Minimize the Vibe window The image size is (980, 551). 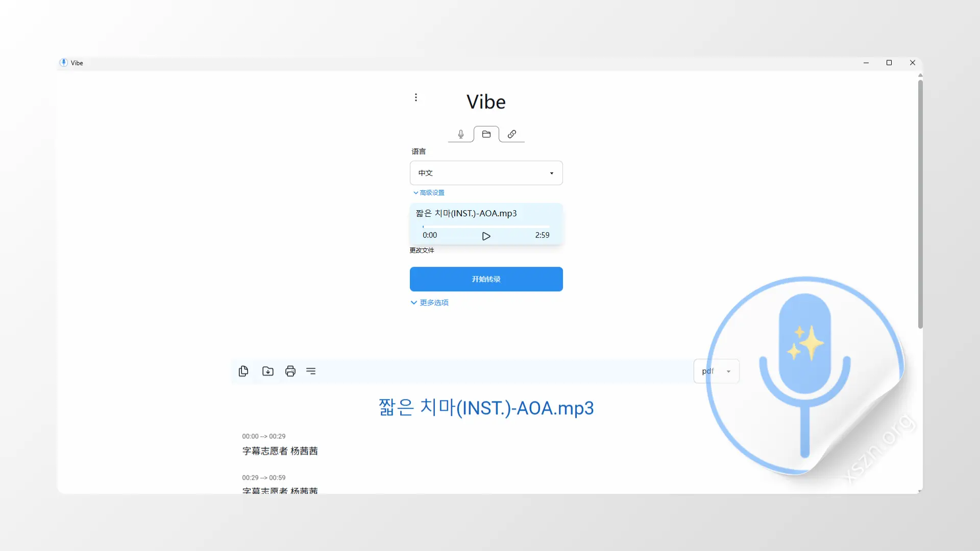(x=866, y=63)
